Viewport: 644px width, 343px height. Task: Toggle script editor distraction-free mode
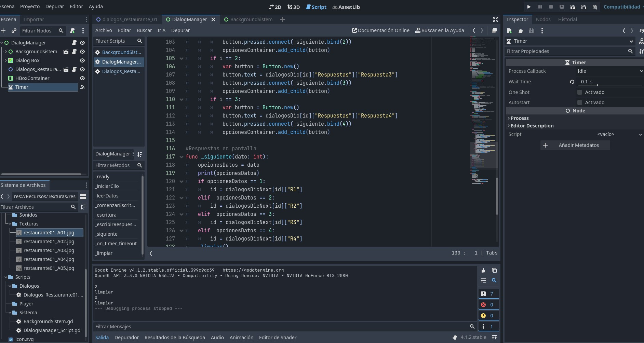pyautogui.click(x=495, y=19)
